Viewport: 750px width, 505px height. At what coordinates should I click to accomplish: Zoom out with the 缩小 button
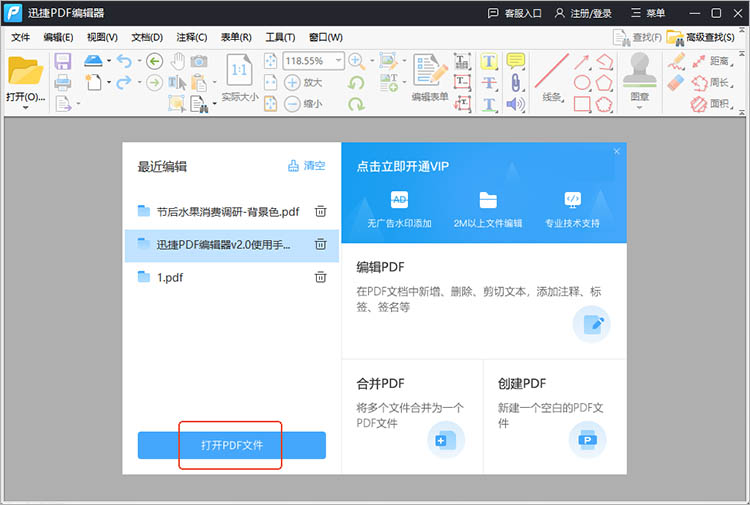(303, 103)
